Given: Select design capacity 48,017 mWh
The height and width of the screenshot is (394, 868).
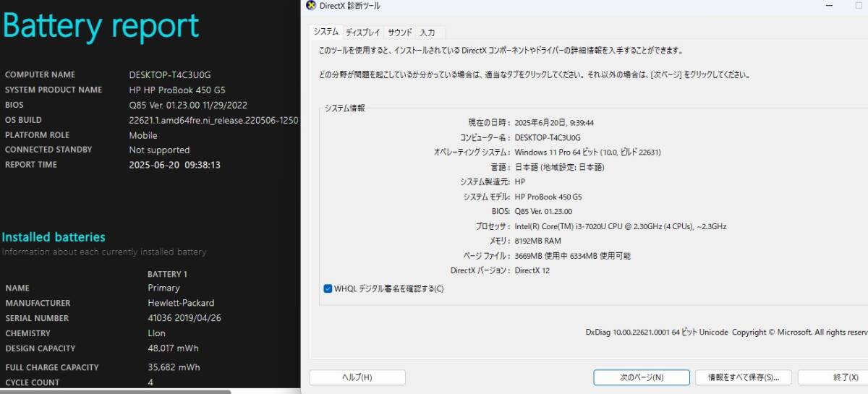Looking at the screenshot, I should tap(174, 348).
